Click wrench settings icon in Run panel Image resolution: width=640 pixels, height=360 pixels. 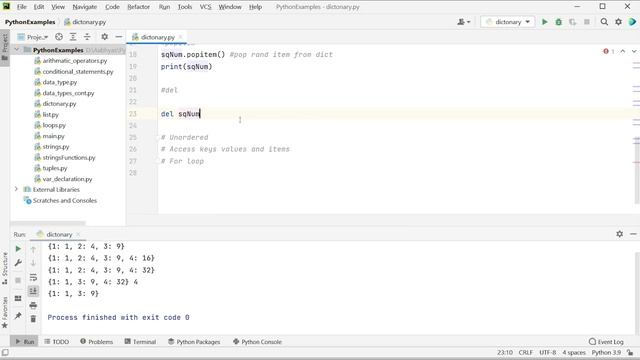point(18,263)
